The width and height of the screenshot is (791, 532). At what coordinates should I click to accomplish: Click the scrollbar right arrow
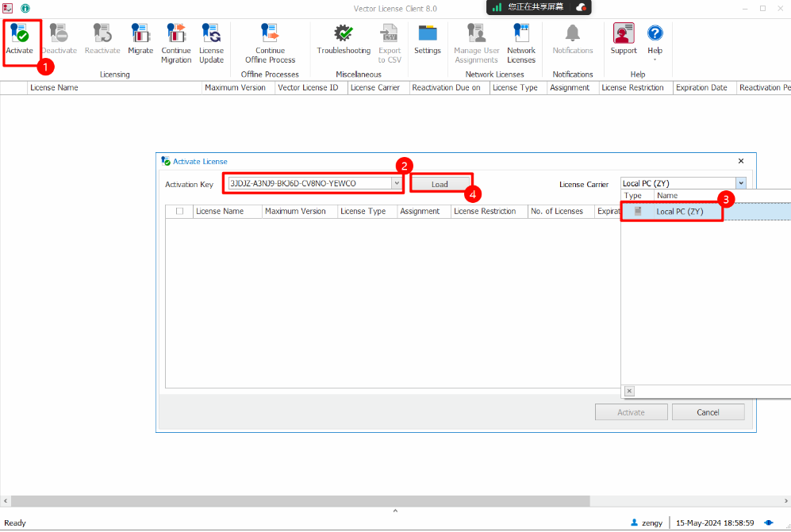(x=786, y=501)
